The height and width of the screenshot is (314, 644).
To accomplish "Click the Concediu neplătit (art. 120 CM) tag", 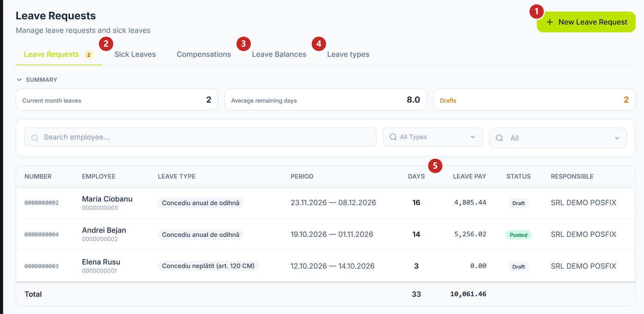I will click(208, 266).
